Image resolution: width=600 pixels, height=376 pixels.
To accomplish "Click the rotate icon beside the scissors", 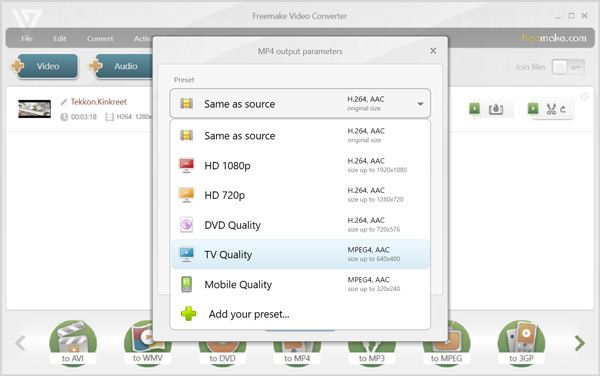I will pyautogui.click(x=563, y=109).
